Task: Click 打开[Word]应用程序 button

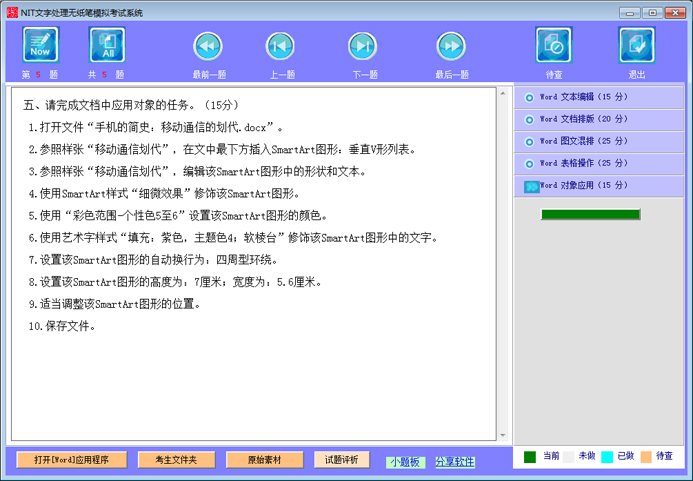Action: [72, 460]
